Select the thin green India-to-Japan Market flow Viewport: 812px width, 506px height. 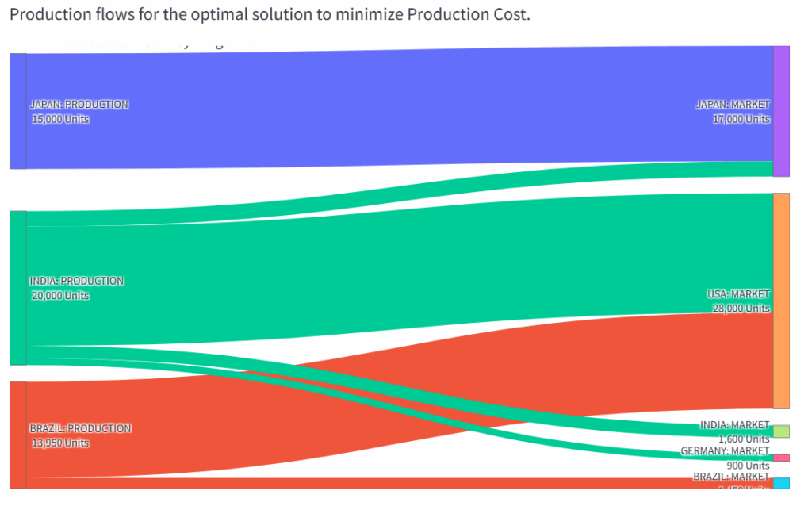tap(396, 191)
